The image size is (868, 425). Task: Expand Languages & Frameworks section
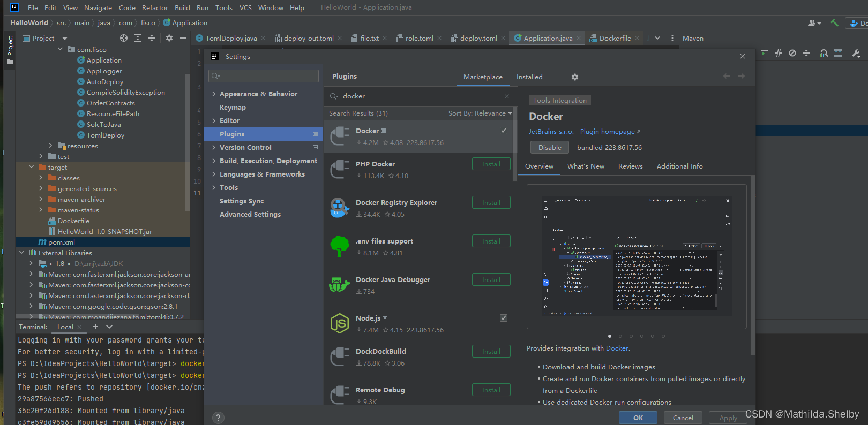pos(214,174)
